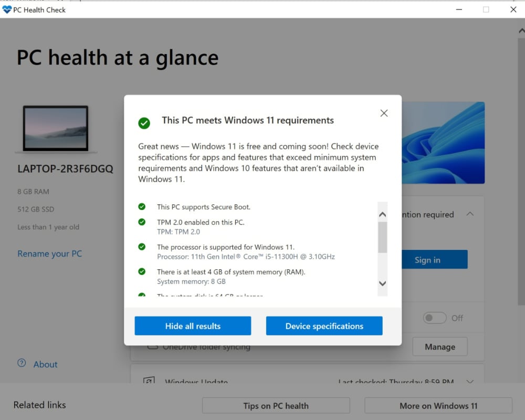Click the main window scroll up arrow
525x420 pixels.
coord(521,31)
